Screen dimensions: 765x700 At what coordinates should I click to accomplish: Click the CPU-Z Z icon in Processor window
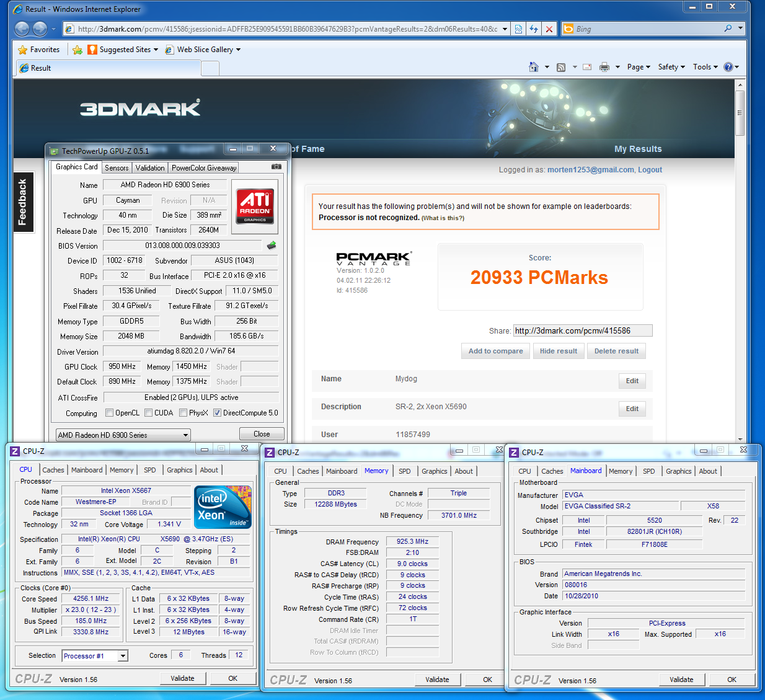pos(15,451)
